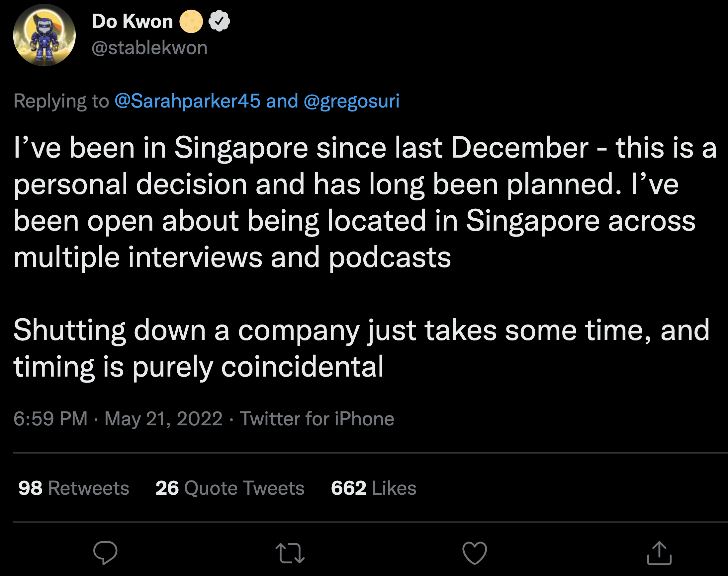
Task: Visit the @gregosuri profile mention
Action: [351, 101]
